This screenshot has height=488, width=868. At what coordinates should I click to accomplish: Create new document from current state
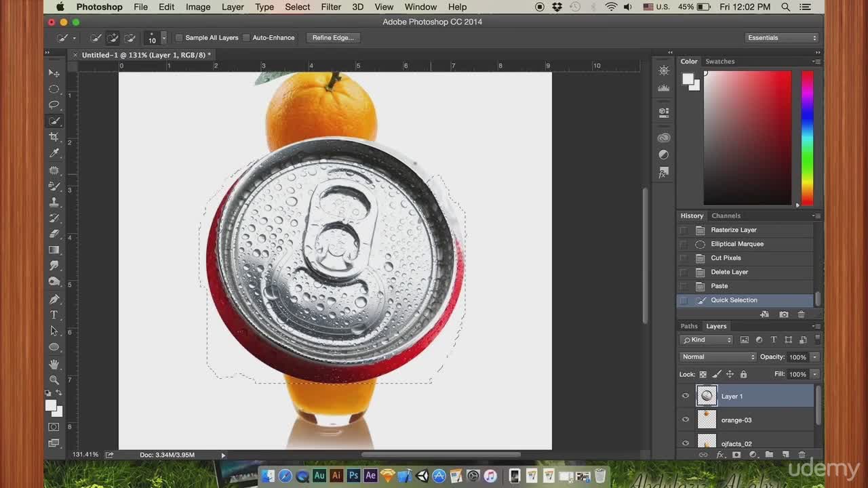(764, 314)
